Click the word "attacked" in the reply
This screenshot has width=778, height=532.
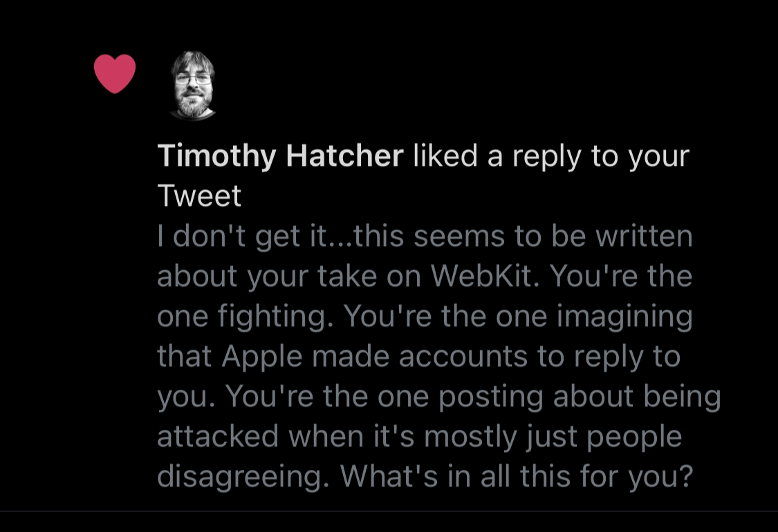click(218, 437)
